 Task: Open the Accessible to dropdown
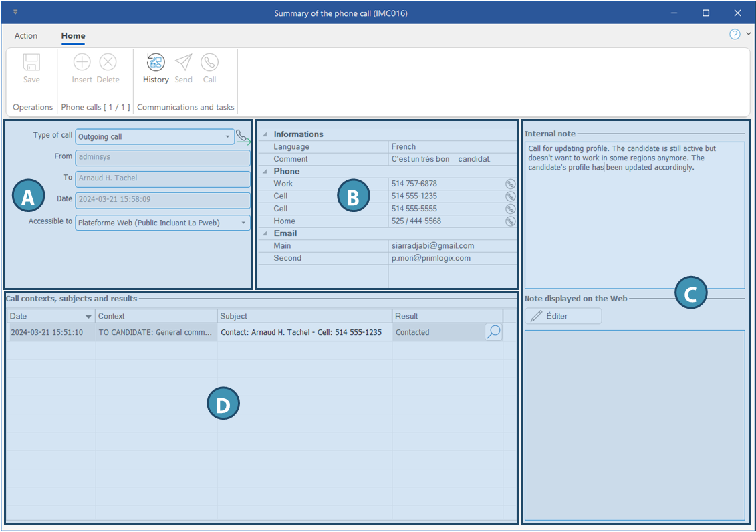(x=243, y=223)
